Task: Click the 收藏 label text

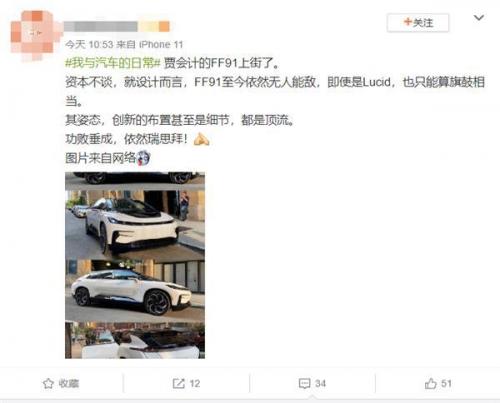Action: tap(69, 384)
